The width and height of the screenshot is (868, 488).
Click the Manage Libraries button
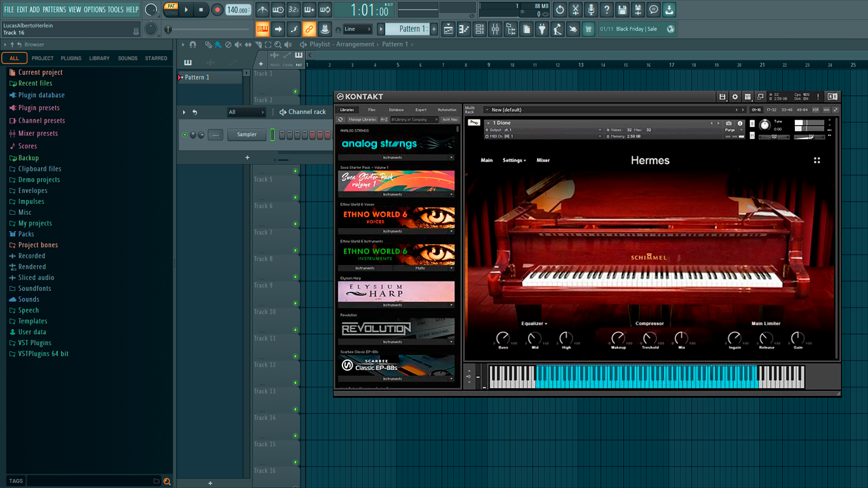click(362, 119)
